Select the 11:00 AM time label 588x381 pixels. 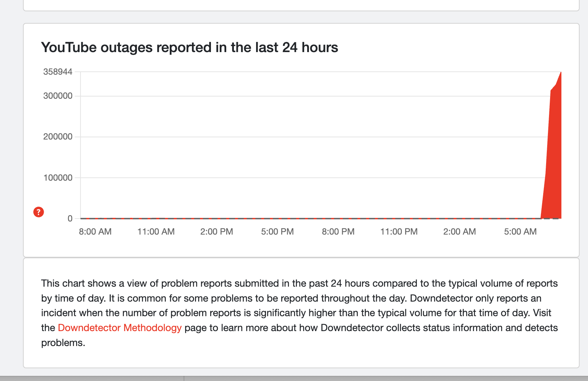pos(156,232)
